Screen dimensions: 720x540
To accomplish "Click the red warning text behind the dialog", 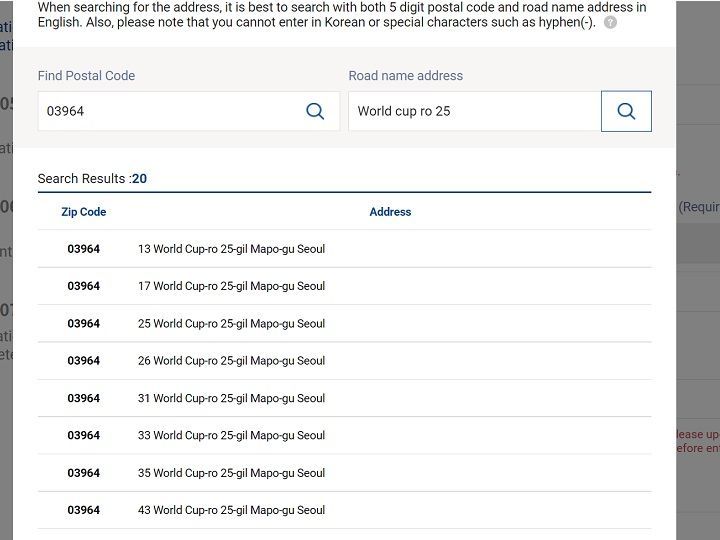I will 697,442.
